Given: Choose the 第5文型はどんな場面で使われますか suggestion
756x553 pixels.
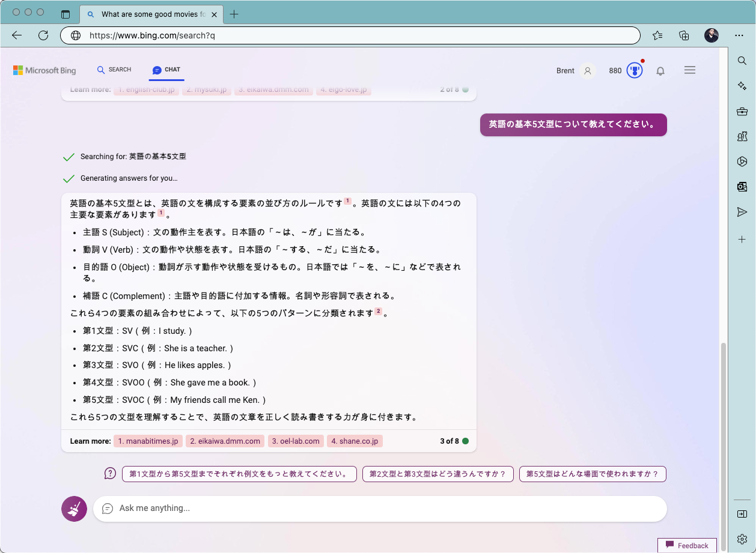Looking at the screenshot, I should click(x=593, y=474).
